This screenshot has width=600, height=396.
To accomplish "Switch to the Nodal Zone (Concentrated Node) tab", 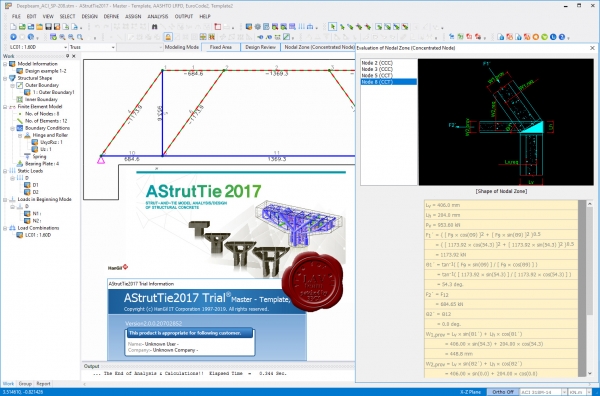I will pyautogui.click(x=318, y=47).
